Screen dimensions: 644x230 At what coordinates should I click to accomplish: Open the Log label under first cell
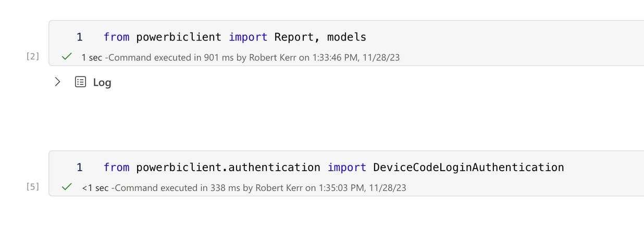102,82
